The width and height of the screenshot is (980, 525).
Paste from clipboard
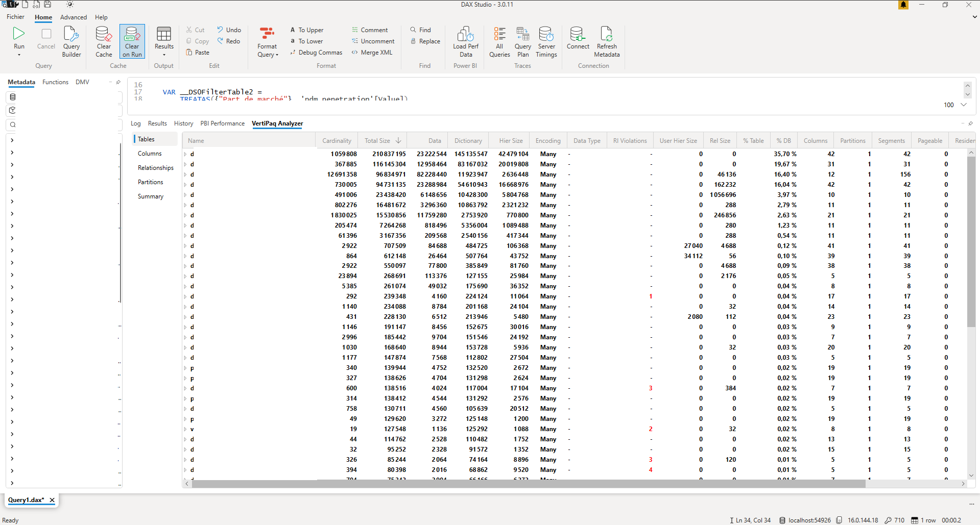pyautogui.click(x=198, y=53)
